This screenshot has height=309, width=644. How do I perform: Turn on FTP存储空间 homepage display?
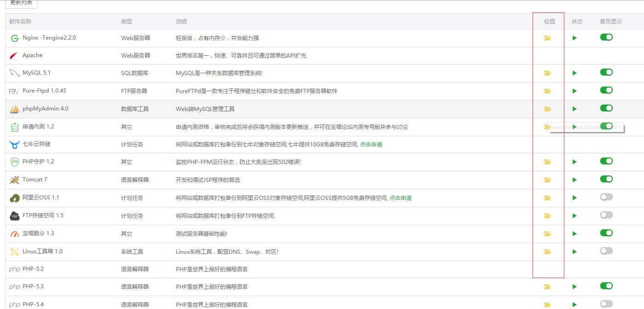click(606, 215)
